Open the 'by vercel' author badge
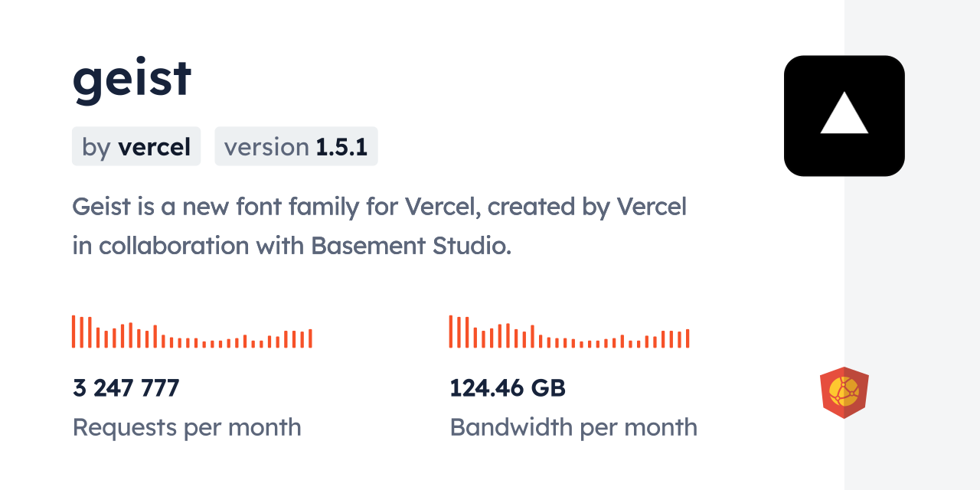The width and height of the screenshot is (980, 490). coord(136,146)
